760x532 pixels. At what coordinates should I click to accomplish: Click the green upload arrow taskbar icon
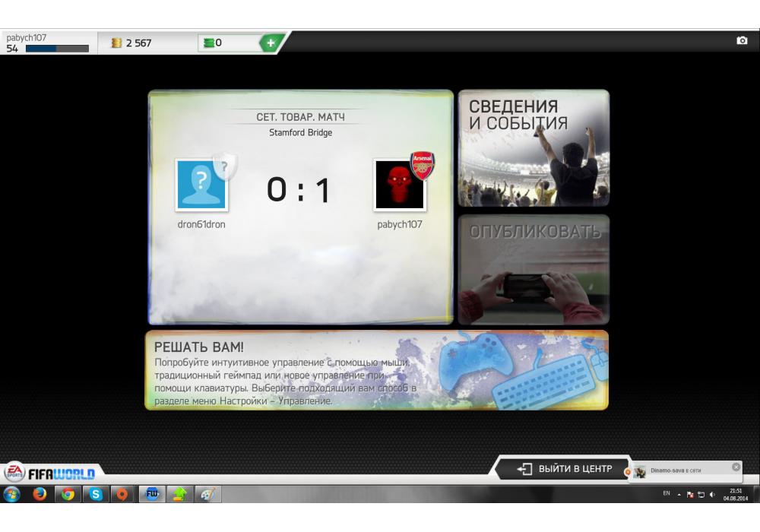(180, 494)
